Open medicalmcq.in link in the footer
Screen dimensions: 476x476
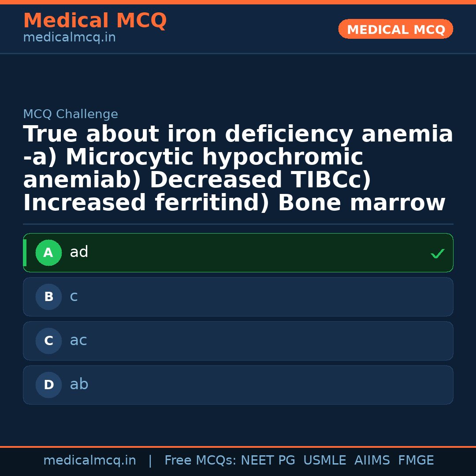click(x=89, y=461)
